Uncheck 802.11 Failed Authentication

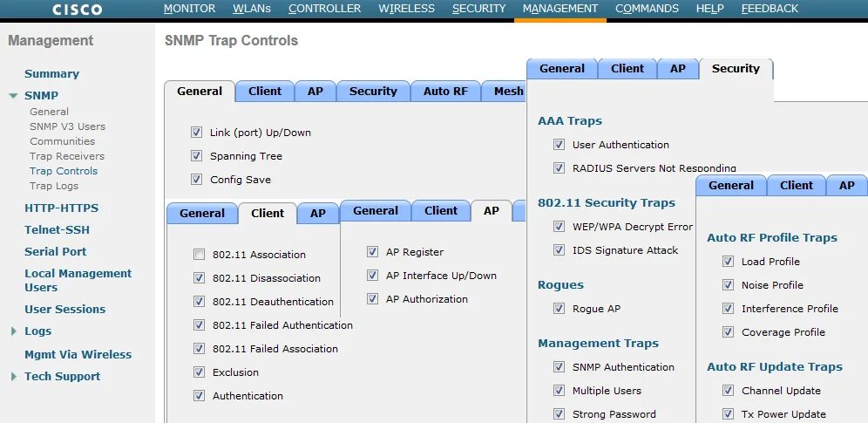[199, 325]
